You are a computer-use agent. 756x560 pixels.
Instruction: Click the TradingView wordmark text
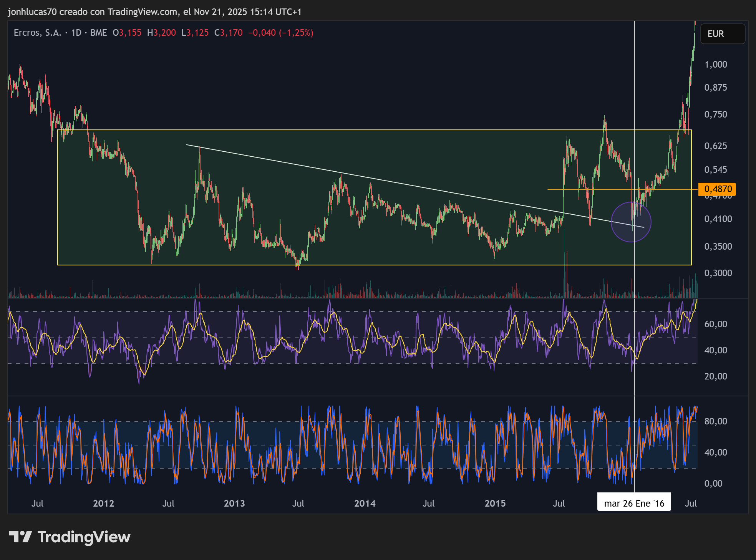coord(84,537)
